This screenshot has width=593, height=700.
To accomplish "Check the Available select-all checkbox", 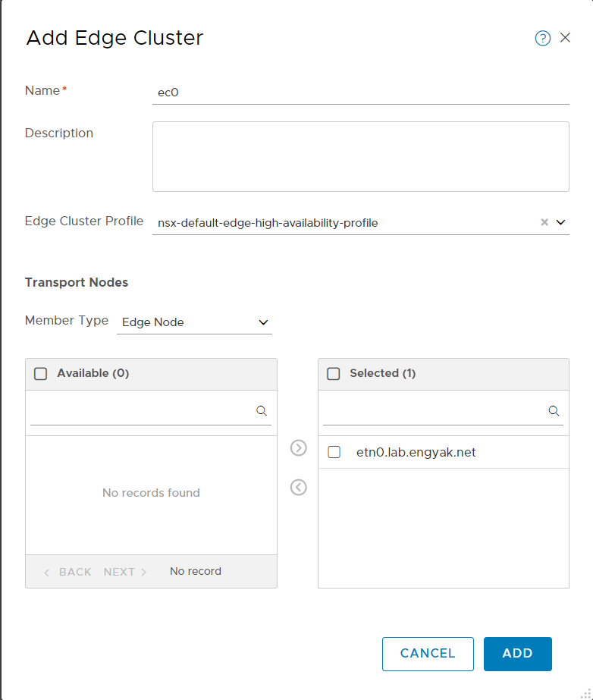I will click(41, 373).
